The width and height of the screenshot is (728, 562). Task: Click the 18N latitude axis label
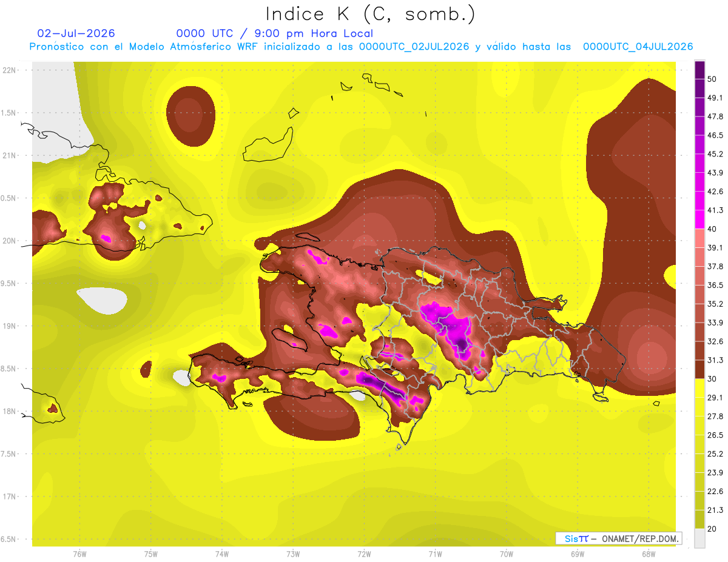9,411
